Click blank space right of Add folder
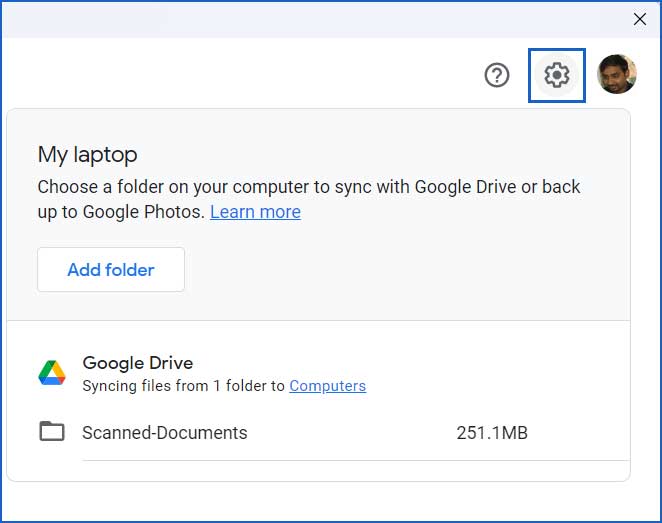Viewport: 662px width, 523px height. click(x=405, y=269)
